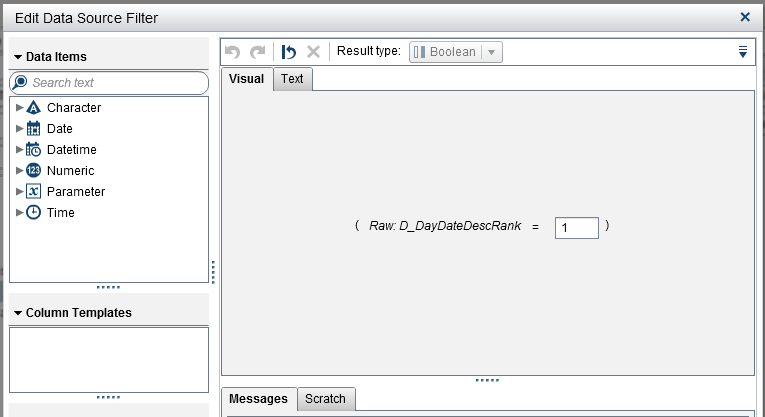Open the Result type Boolean dropdown
Viewport: 765px width, 417px height.
click(456, 52)
